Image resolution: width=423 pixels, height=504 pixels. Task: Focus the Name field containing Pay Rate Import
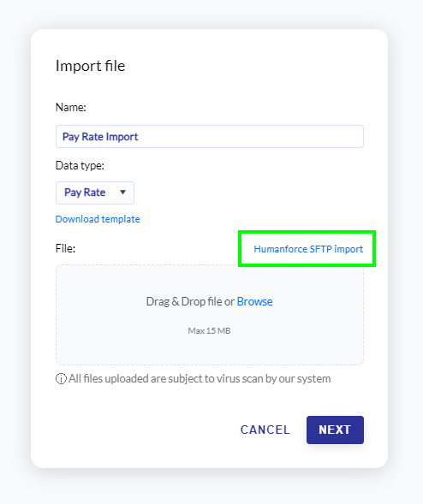tap(210, 137)
